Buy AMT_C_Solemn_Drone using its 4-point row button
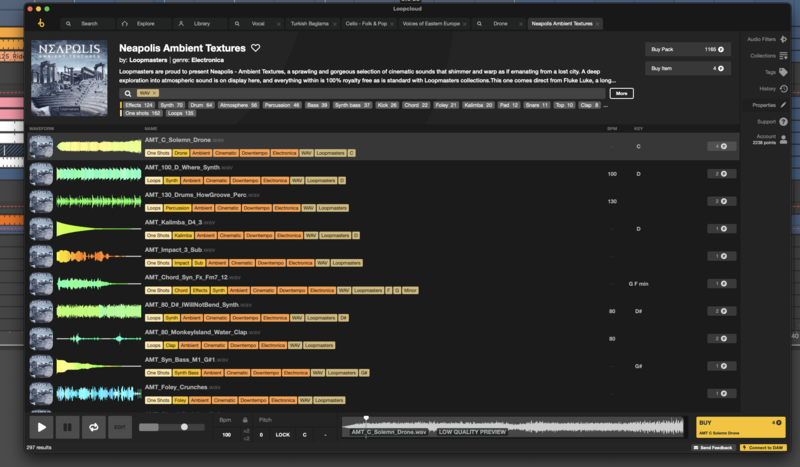Image resolution: width=800 pixels, height=467 pixels. [721, 146]
